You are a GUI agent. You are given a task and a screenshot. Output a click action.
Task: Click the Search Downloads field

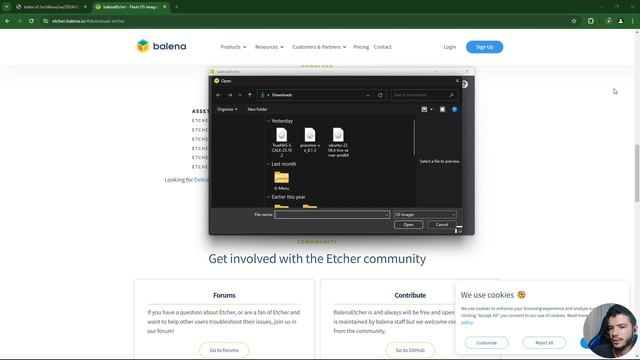pos(424,95)
